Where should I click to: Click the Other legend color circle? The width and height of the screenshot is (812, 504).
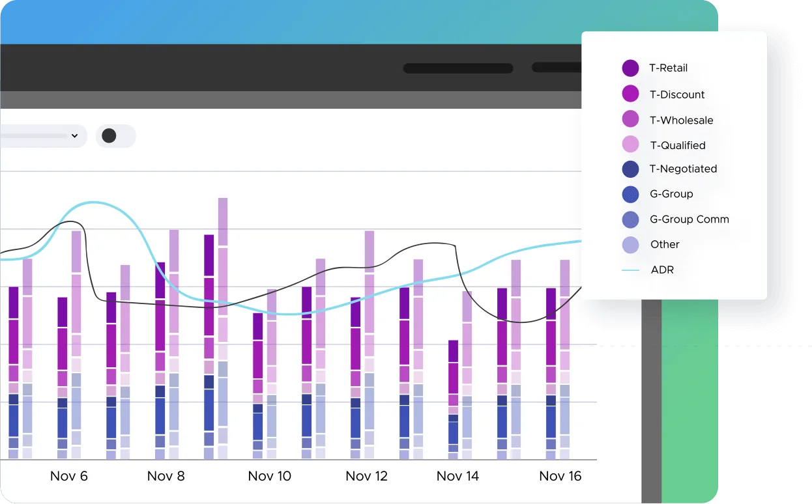click(630, 245)
